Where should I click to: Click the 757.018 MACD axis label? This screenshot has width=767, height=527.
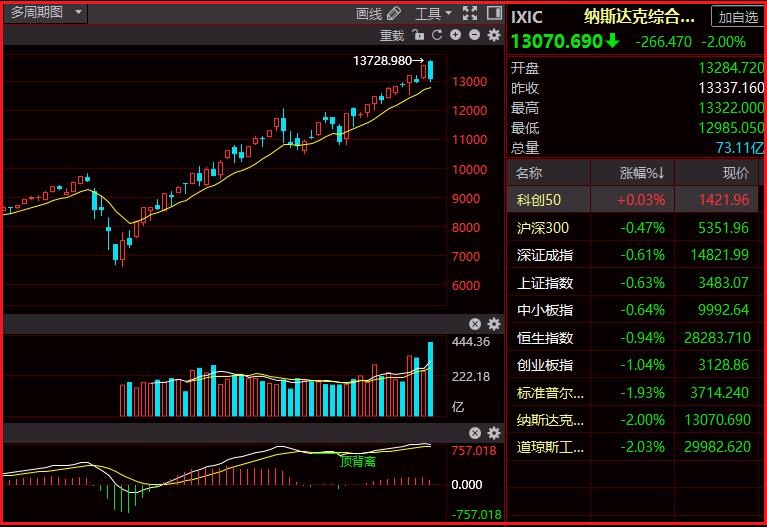point(474,450)
